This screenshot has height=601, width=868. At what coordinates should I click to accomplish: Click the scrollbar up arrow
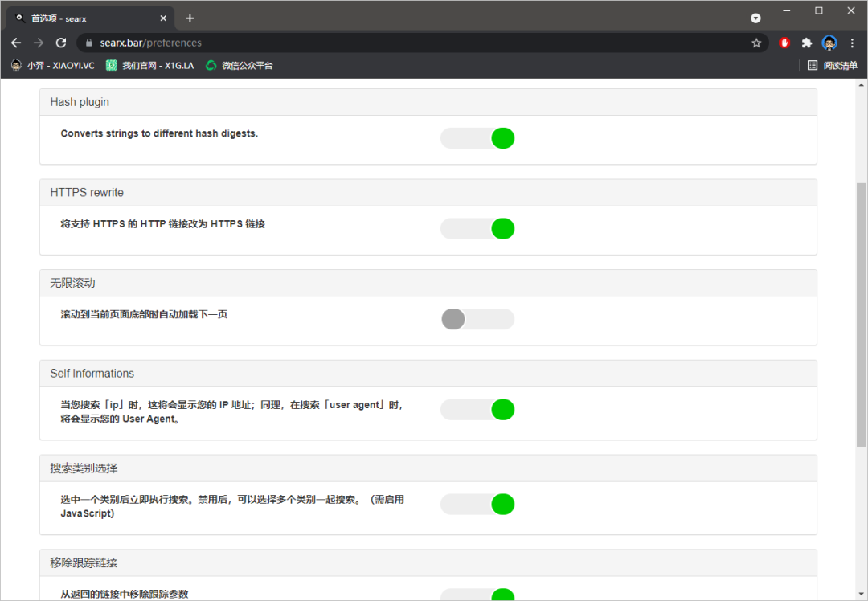point(861,84)
